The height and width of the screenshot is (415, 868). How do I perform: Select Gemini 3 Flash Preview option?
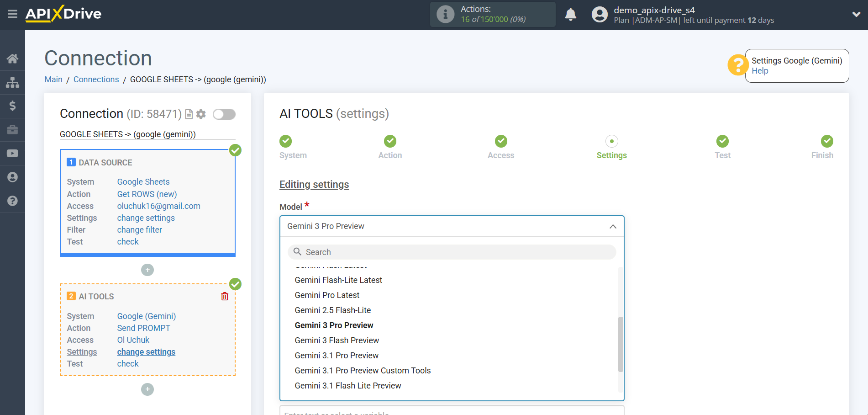click(337, 341)
